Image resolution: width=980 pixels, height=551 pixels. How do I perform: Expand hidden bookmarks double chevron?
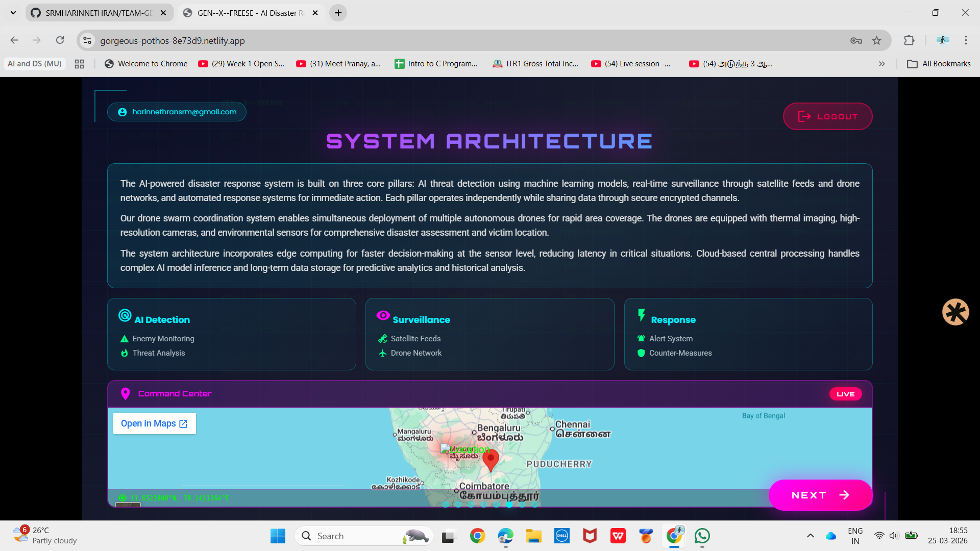pyautogui.click(x=881, y=64)
